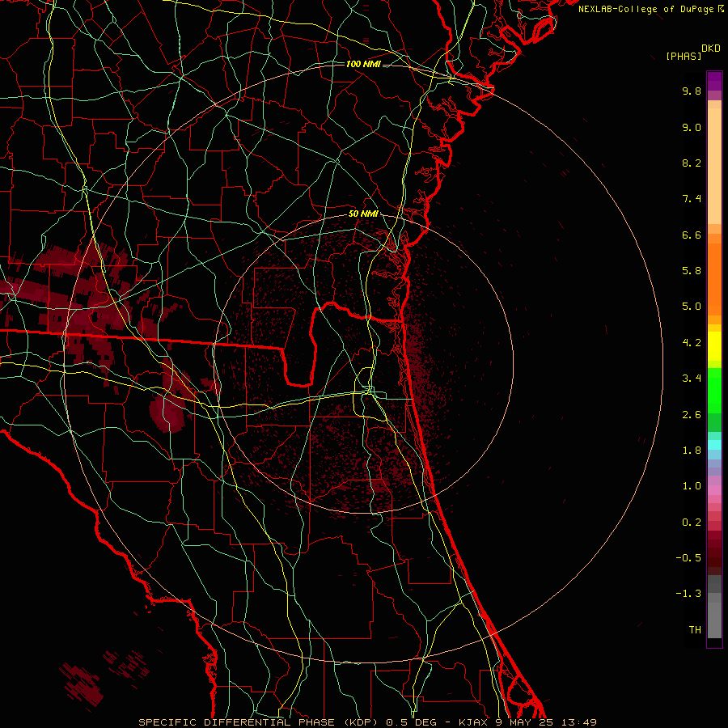Screen dimensions: 728x728
Task: Pick the bright green band of the color scale
Action: click(714, 390)
